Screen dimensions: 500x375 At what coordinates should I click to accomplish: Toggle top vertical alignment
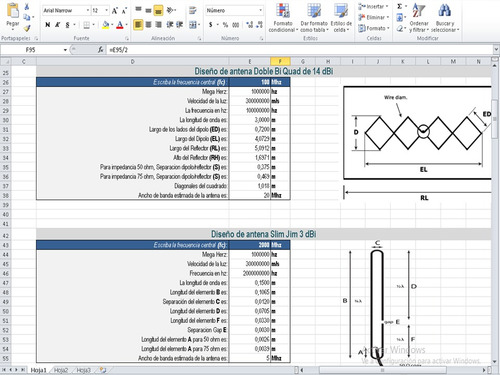point(138,10)
